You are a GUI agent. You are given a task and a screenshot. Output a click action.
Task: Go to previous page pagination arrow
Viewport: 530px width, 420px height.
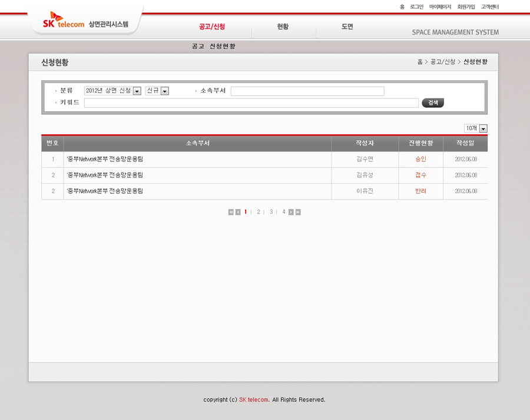(238, 212)
